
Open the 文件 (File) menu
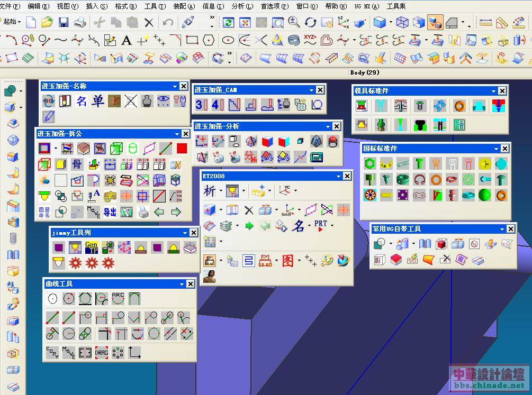10,6
